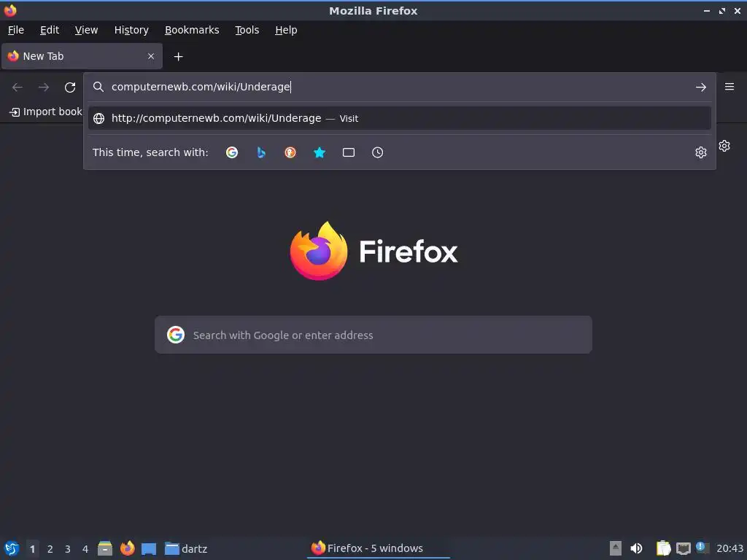Open the File menu
Image resolution: width=747 pixels, height=560 pixels.
(16, 30)
